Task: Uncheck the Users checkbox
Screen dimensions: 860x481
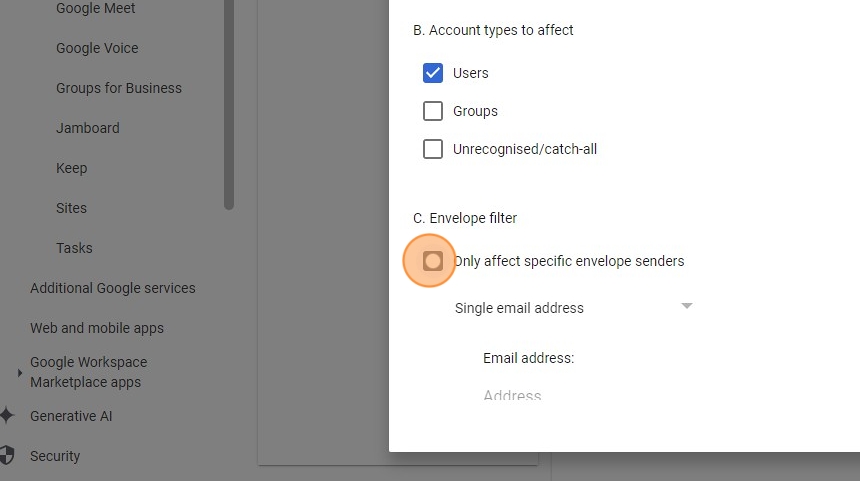Action: click(433, 73)
